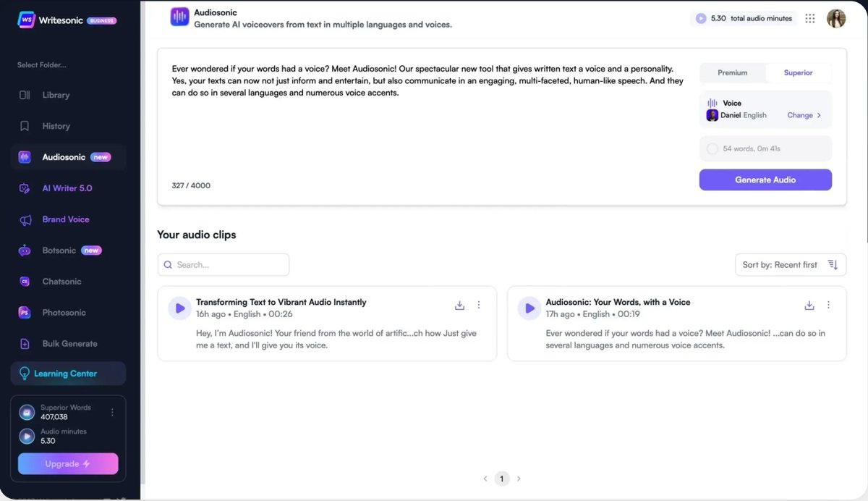Open the Chatsonic CS icon
This screenshot has width=868, height=501.
[25, 282]
